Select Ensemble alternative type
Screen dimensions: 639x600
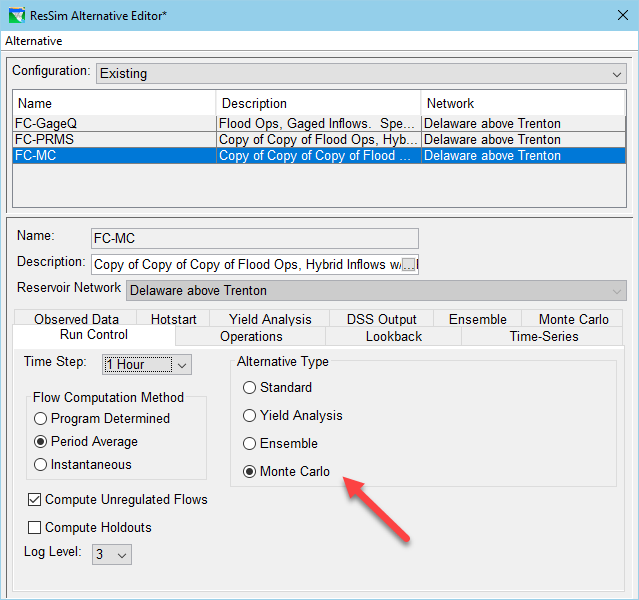(x=250, y=443)
